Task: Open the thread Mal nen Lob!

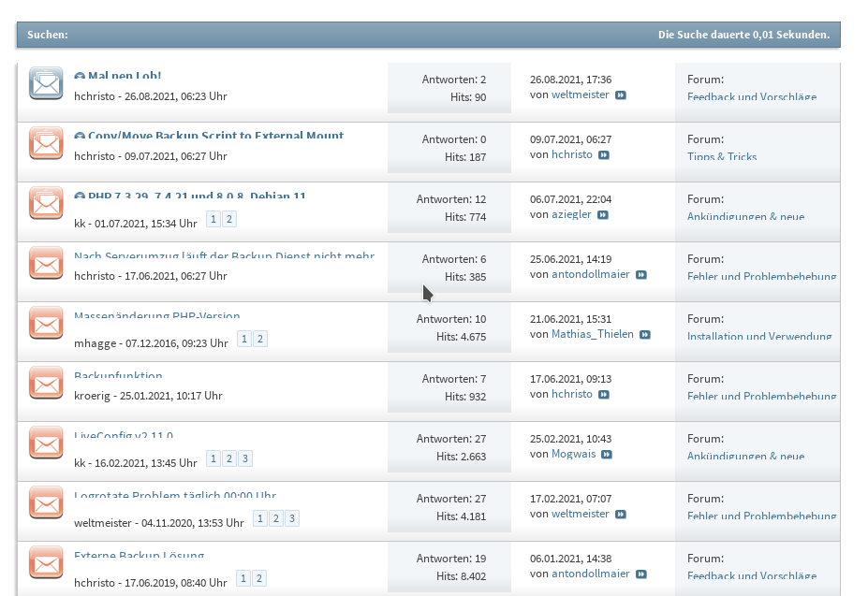Action: pos(125,75)
